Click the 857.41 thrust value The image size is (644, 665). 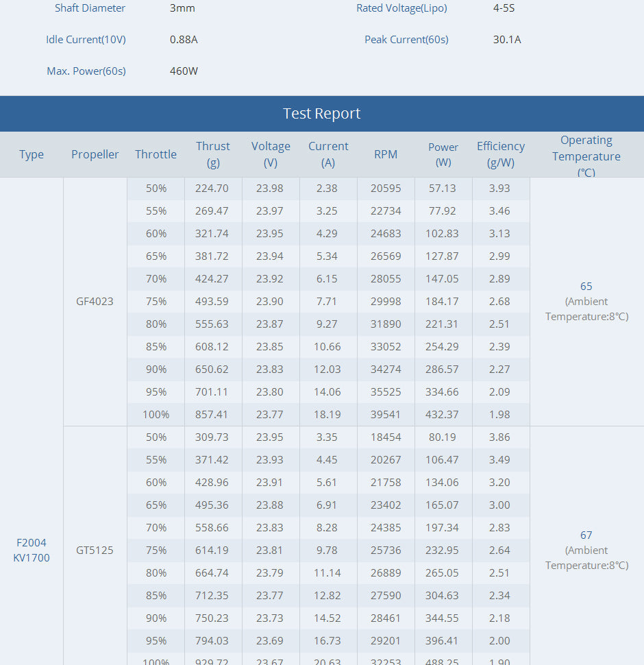click(x=212, y=415)
